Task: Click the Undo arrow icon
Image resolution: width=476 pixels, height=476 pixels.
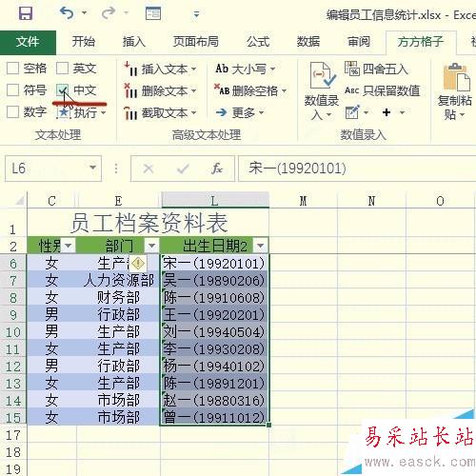Action: coord(67,13)
